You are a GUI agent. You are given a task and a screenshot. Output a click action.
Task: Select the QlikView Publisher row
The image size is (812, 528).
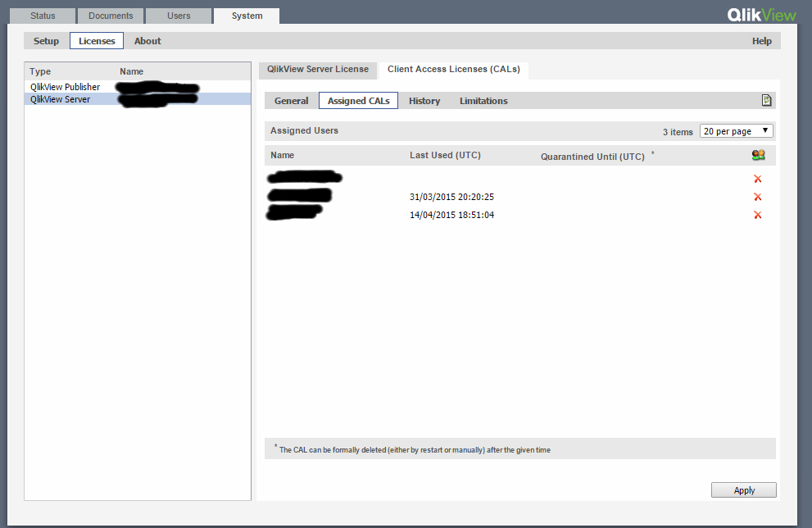pyautogui.click(x=138, y=87)
